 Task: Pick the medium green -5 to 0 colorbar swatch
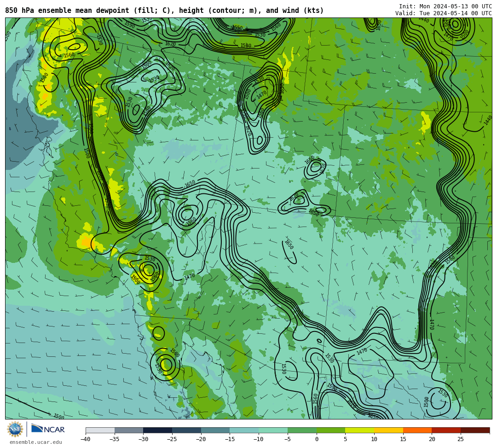point(302,430)
